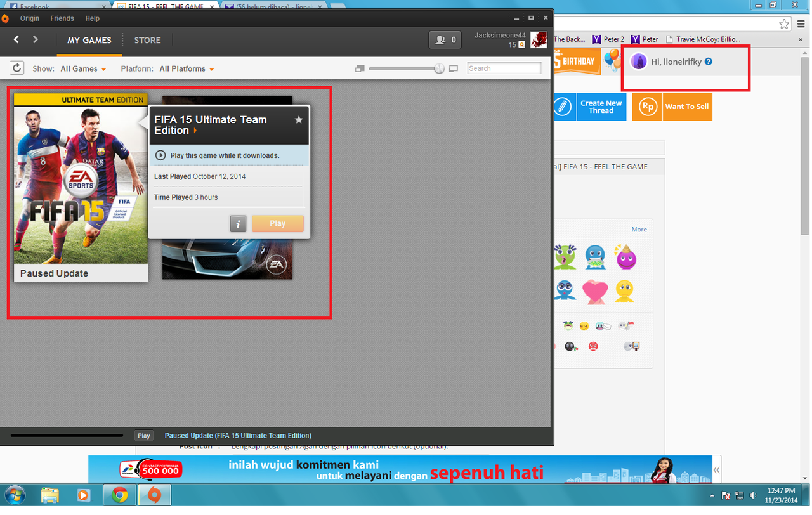Click the Origin Search field
Viewport: 812px width, 515px height.
click(x=504, y=68)
